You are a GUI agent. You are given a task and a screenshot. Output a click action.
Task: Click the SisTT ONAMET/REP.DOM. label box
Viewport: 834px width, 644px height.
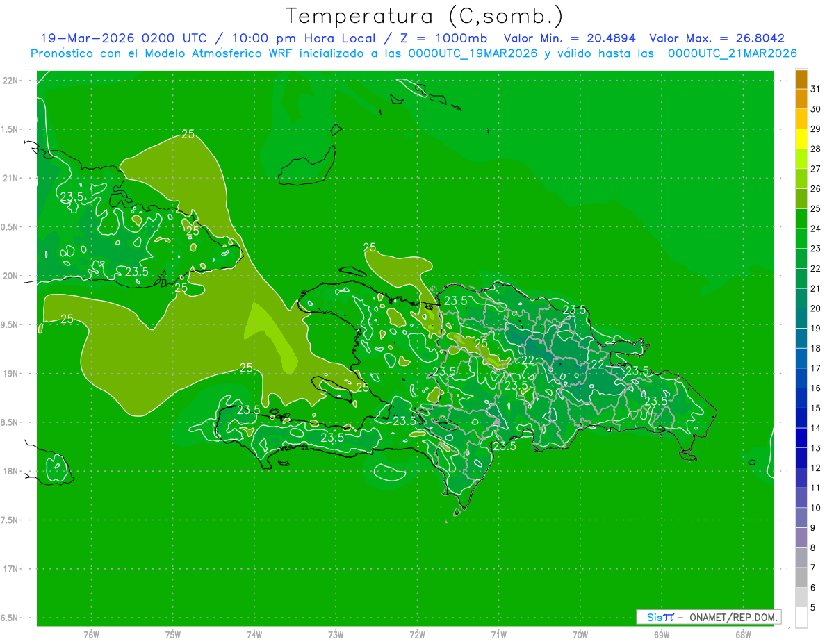tap(708, 617)
